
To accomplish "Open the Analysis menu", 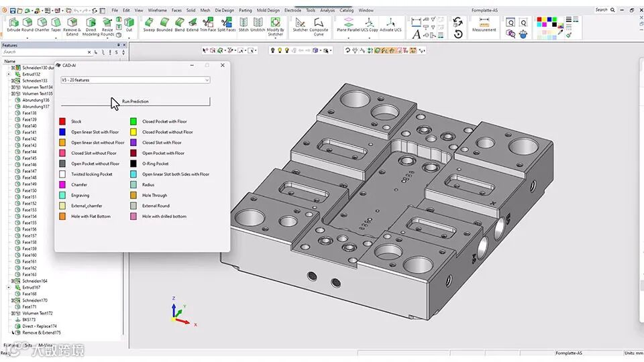I will [327, 10].
